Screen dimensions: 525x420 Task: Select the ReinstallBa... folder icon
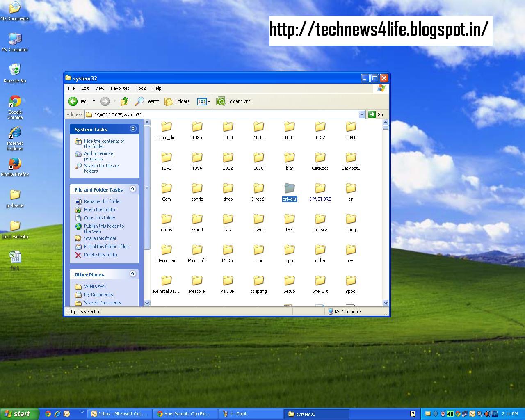pos(167,281)
